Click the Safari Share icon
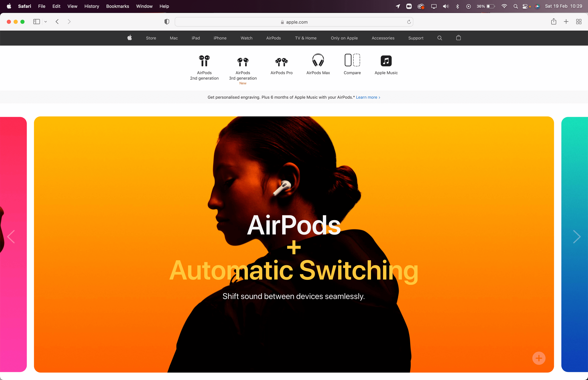588x380 pixels. click(x=553, y=21)
